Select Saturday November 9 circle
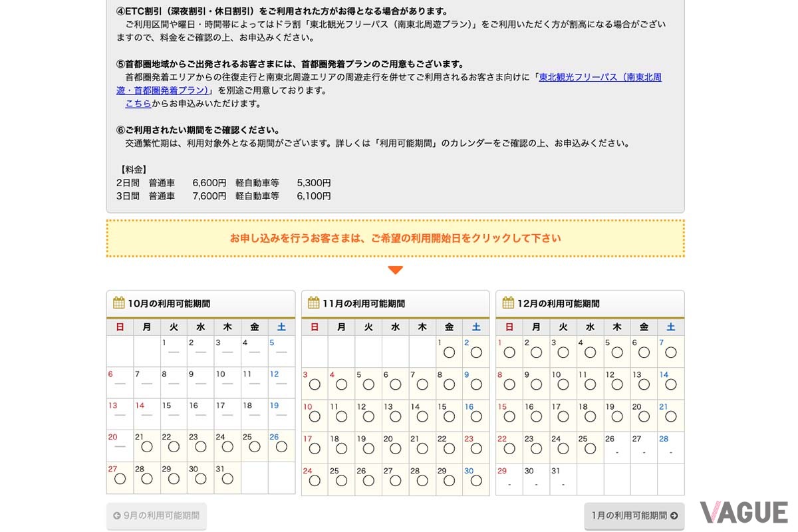Viewport: 798px width, 532px height. (476, 384)
